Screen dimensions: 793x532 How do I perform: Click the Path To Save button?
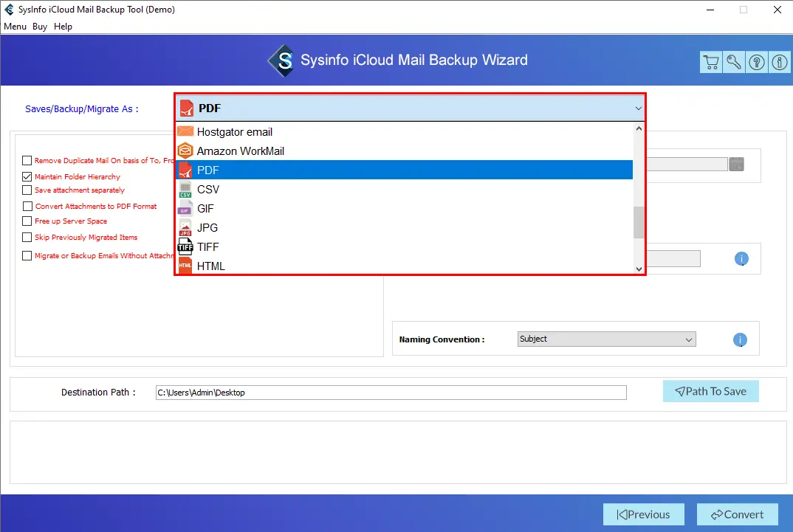(x=710, y=391)
